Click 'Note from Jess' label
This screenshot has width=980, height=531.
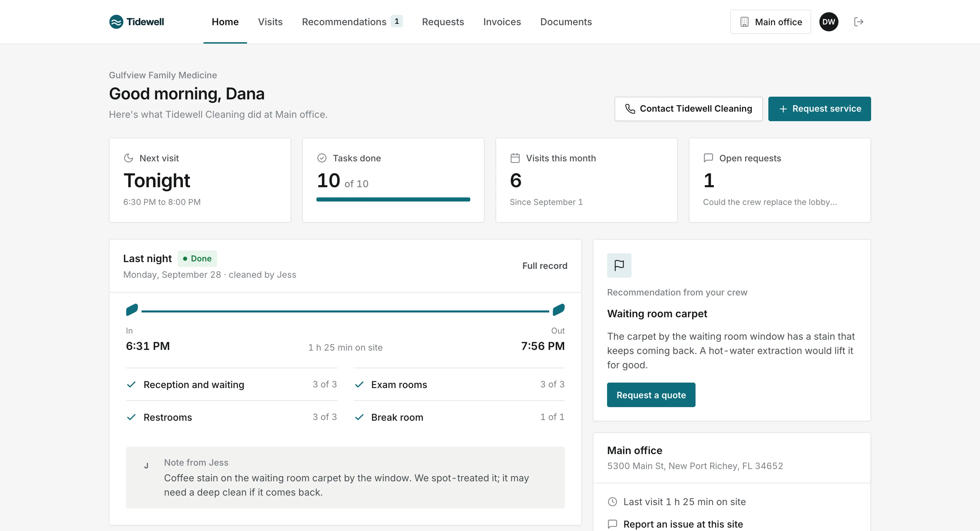(x=196, y=463)
